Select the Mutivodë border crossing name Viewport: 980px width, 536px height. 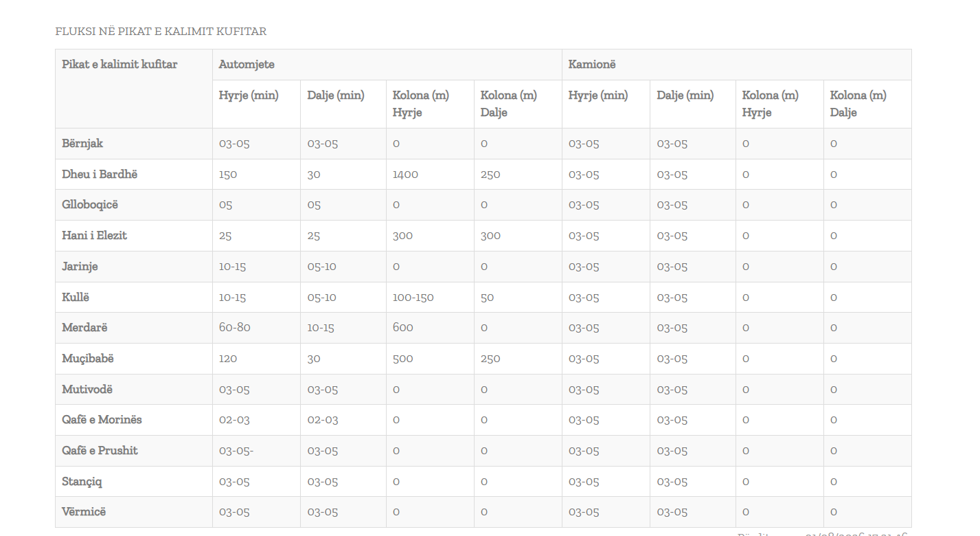pos(87,390)
